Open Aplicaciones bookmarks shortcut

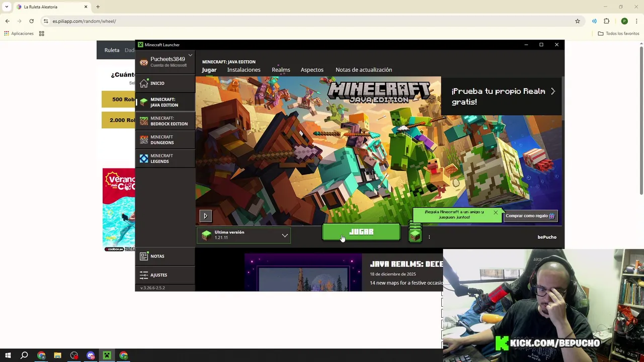click(x=19, y=34)
